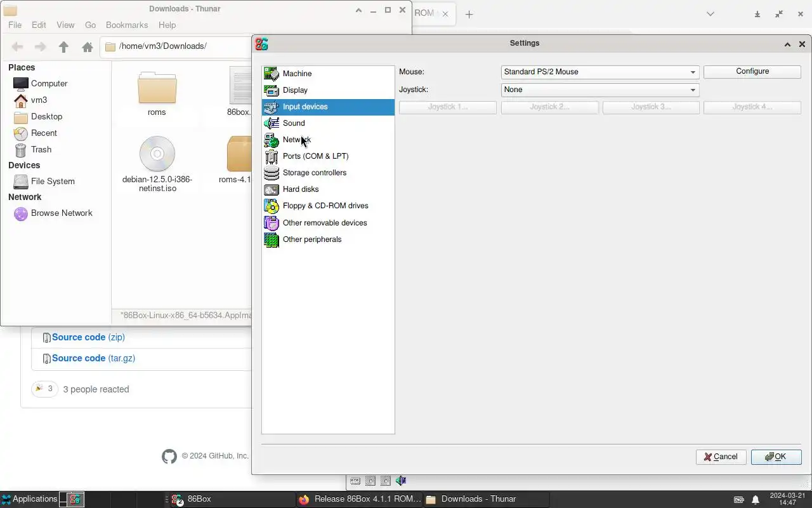Click the GitHub logo in page footer

pyautogui.click(x=169, y=456)
